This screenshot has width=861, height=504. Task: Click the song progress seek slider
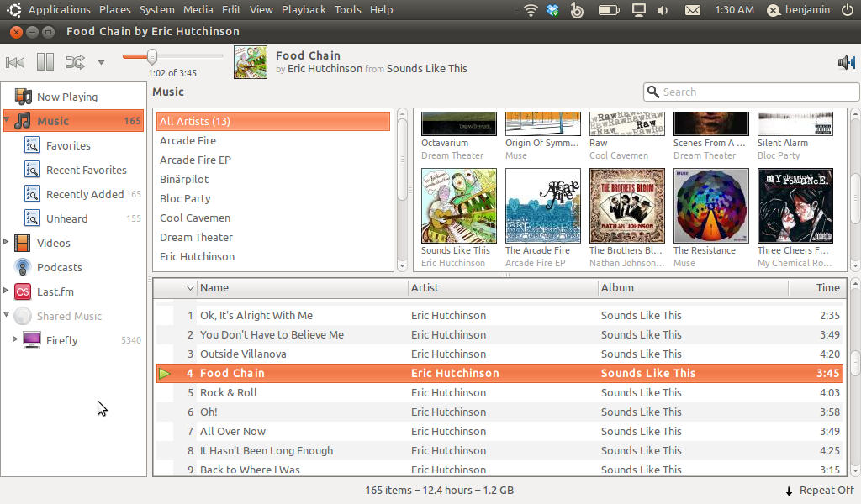tap(172, 56)
